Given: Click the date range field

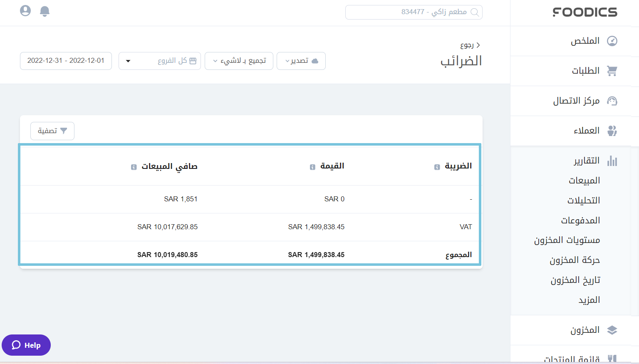Looking at the screenshot, I should coord(66,61).
